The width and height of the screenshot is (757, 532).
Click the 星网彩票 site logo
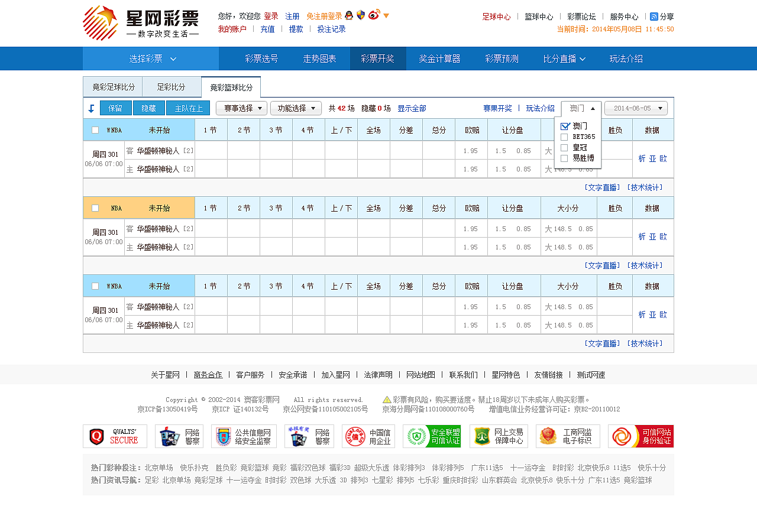[141, 23]
